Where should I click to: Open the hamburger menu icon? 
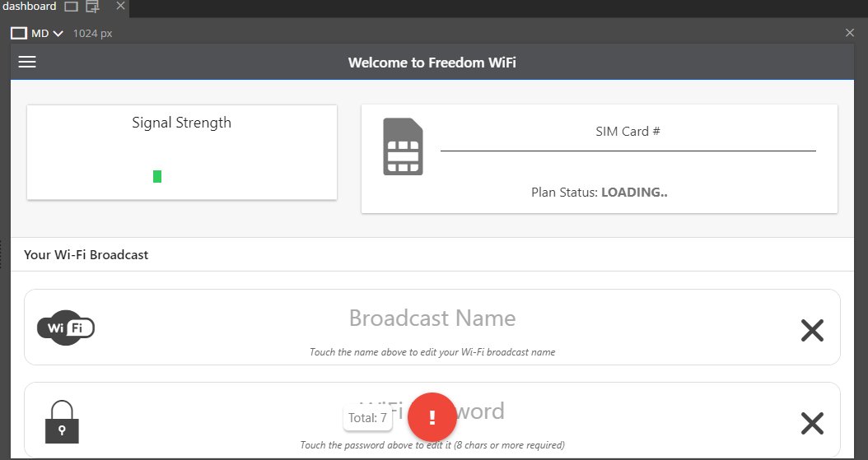click(27, 62)
